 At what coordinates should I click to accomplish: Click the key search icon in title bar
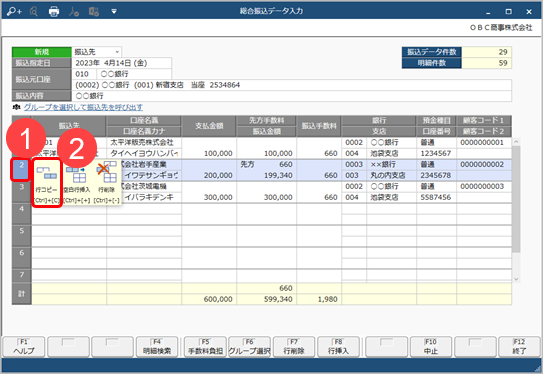(14, 11)
